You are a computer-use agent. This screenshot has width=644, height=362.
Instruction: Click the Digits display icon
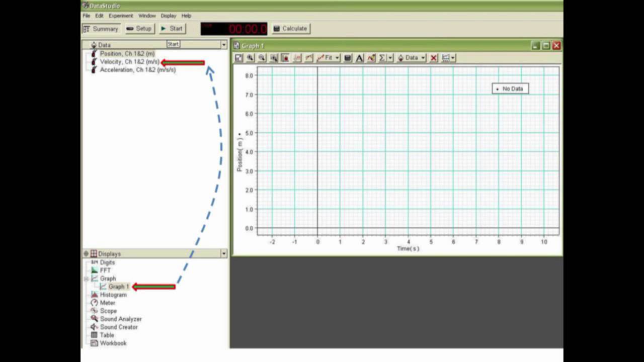[x=94, y=262]
